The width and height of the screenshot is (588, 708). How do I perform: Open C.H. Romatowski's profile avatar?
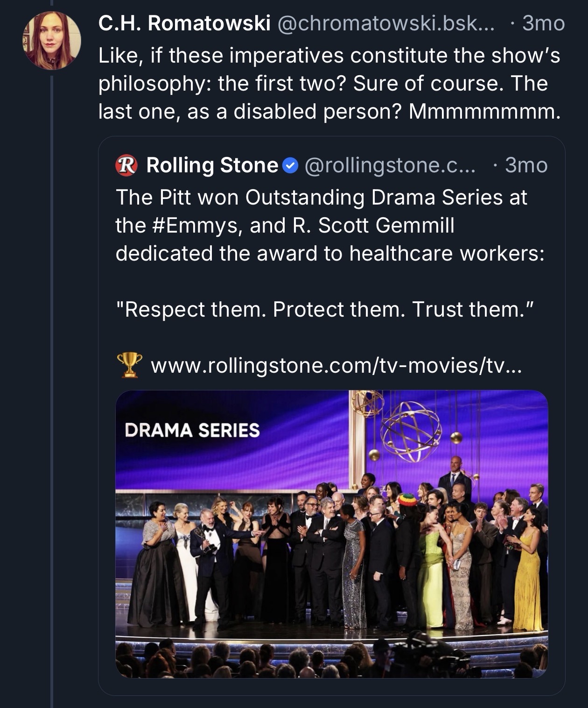pyautogui.click(x=52, y=41)
